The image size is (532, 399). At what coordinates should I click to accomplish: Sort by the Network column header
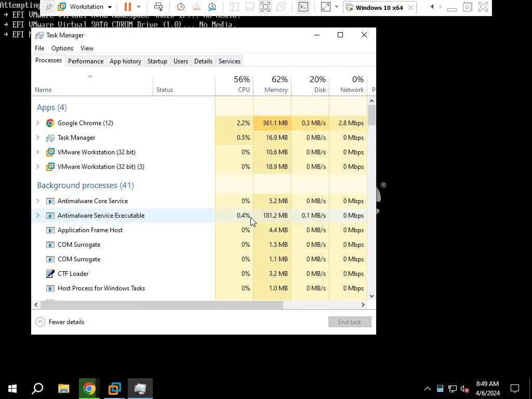point(349,84)
